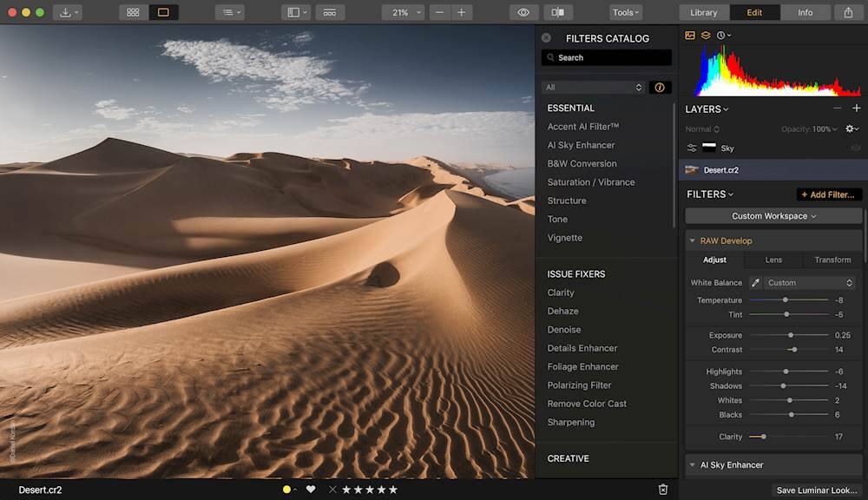The width and height of the screenshot is (868, 500).
Task: Click the share/export icon
Action: tap(848, 12)
